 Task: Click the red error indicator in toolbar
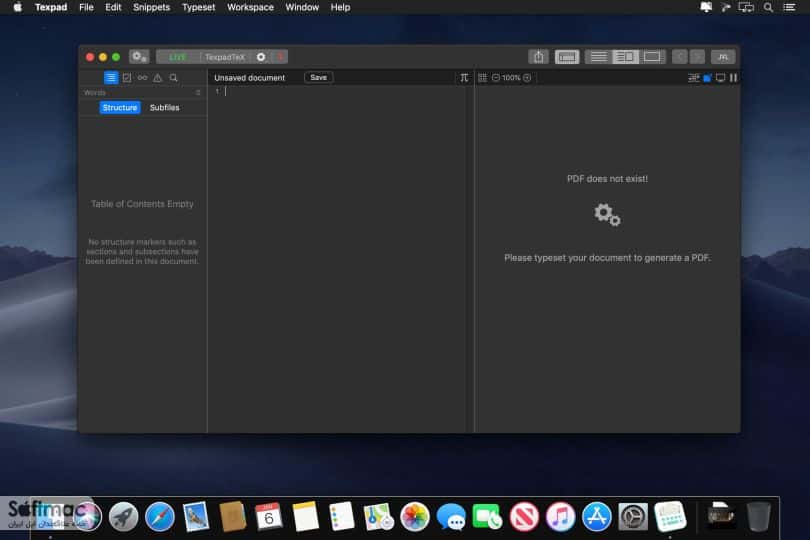click(279, 57)
